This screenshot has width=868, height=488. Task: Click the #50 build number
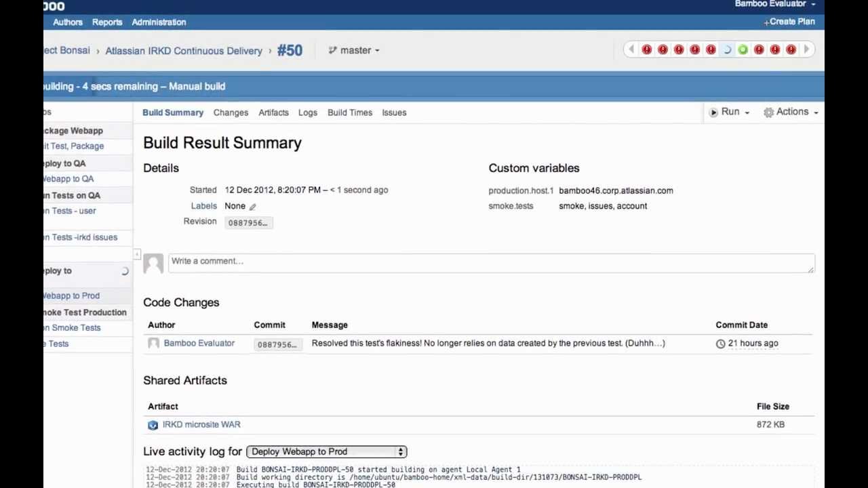point(290,50)
